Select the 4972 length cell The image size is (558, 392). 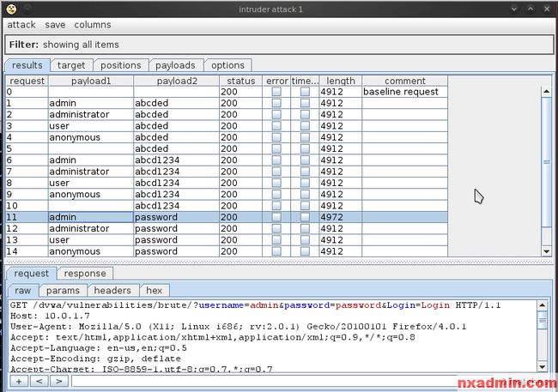[x=341, y=217]
